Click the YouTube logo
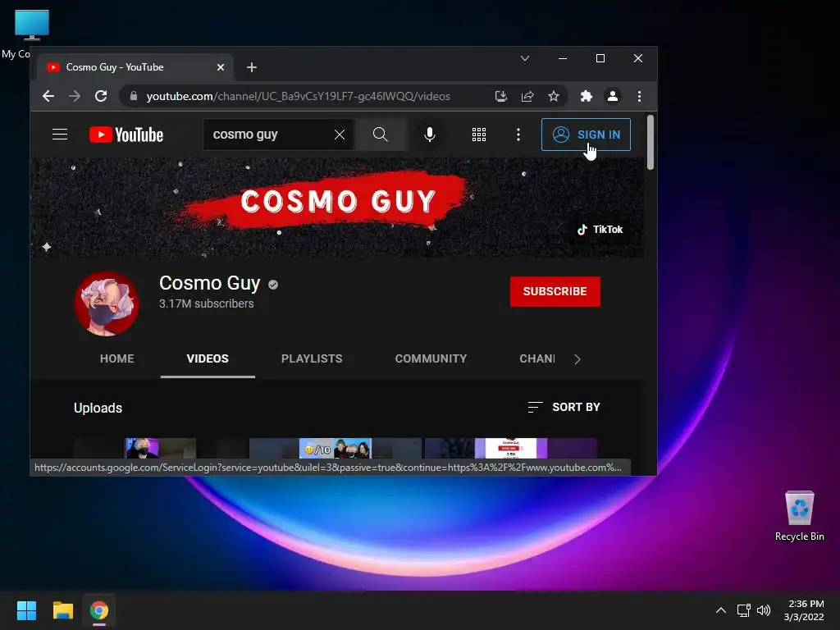840x630 pixels. click(126, 135)
